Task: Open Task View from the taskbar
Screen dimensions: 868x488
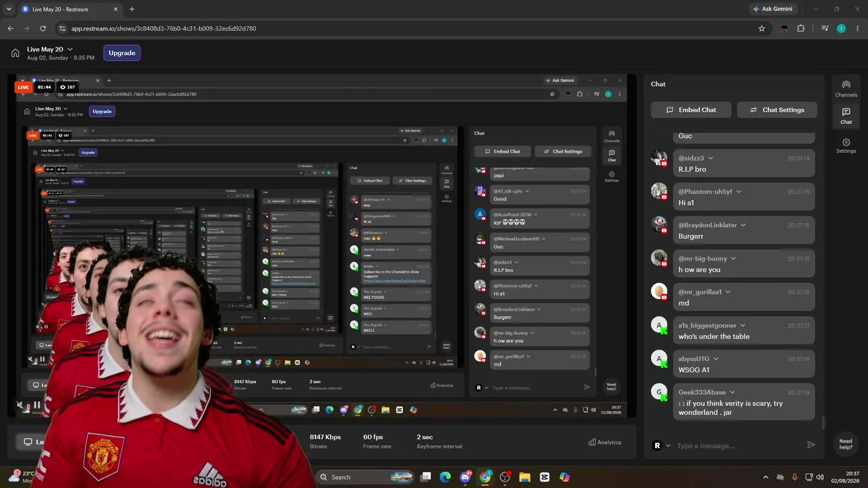Action: 426,477
